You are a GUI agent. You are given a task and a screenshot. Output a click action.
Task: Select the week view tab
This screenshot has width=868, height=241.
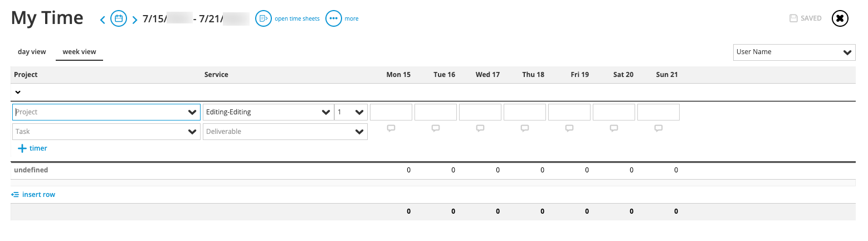coord(79,52)
